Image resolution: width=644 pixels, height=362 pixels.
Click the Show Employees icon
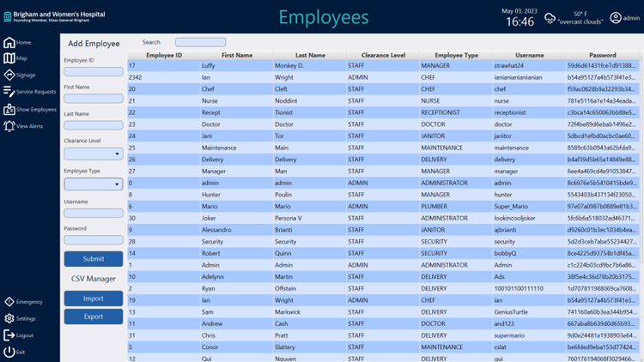tap(9, 109)
